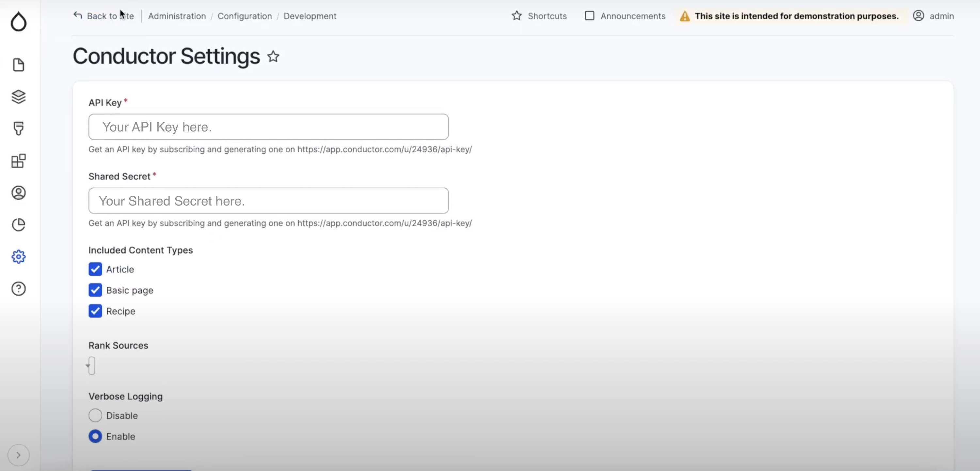Open the Rank Sources dropdown
This screenshot has height=471, width=980.
(91, 366)
